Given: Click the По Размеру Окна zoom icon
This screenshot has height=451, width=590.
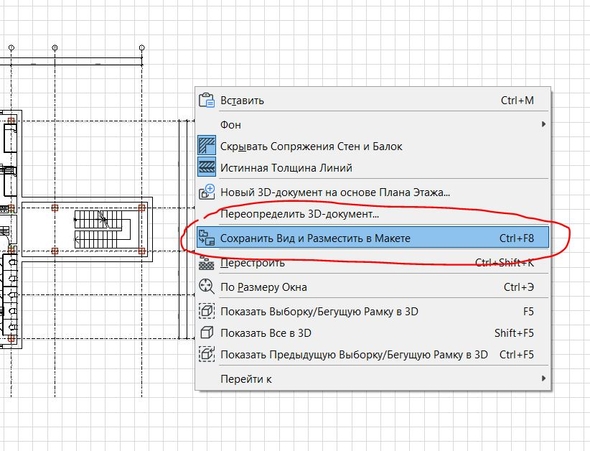Looking at the screenshot, I should pyautogui.click(x=206, y=287).
